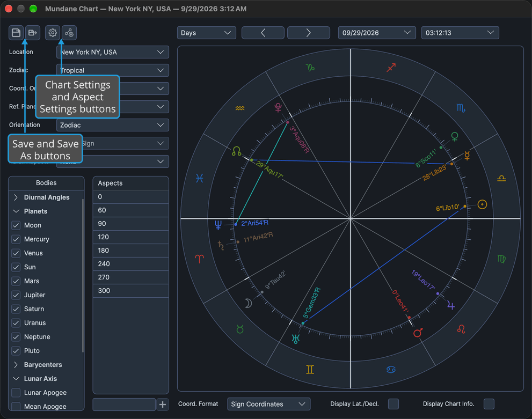Collapse the Lunar Axis group
The width and height of the screenshot is (532, 419).
point(16,379)
